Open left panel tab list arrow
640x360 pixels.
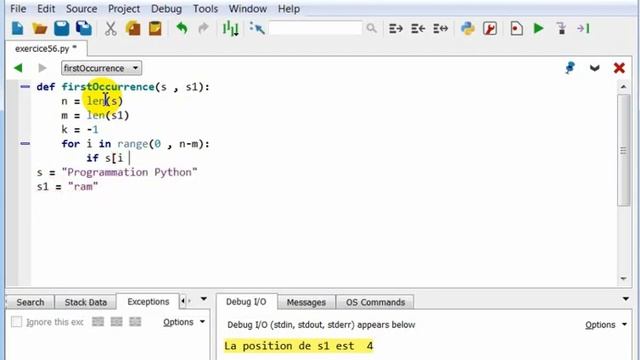[203, 300]
